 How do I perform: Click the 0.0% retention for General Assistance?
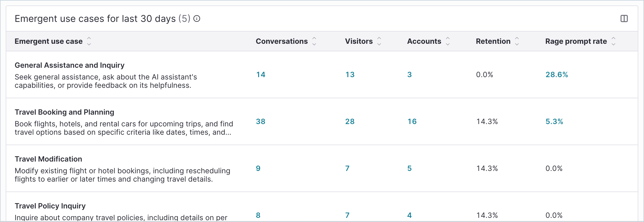pos(485,75)
